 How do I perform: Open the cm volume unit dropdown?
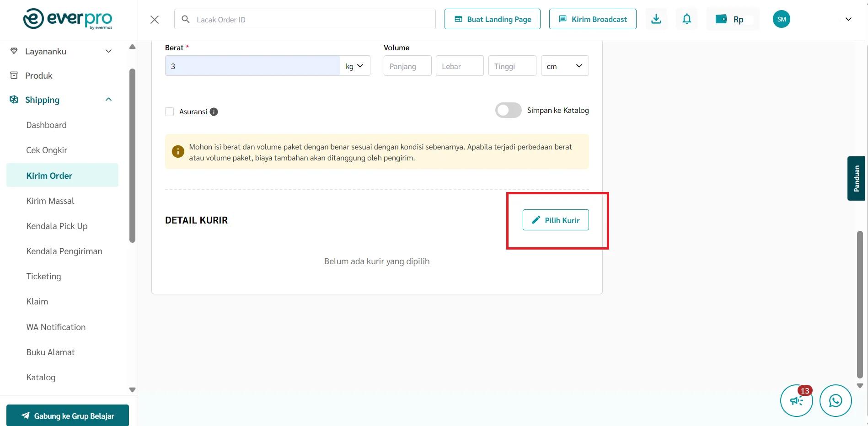pyautogui.click(x=564, y=66)
